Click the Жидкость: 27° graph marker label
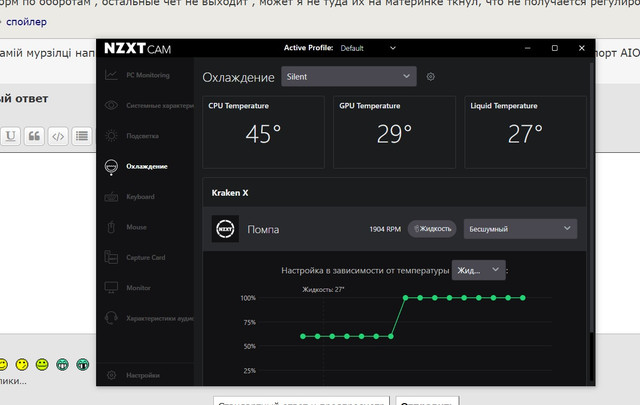This screenshot has height=405, width=640. click(x=323, y=289)
